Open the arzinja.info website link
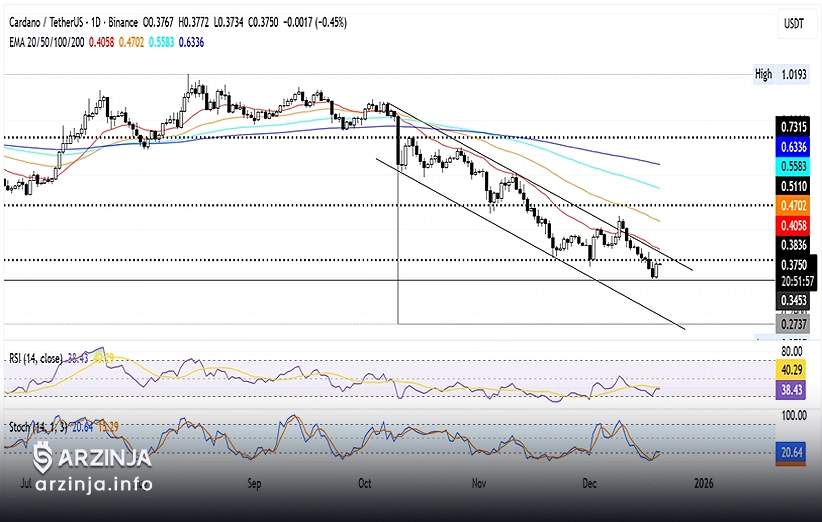 (x=92, y=485)
